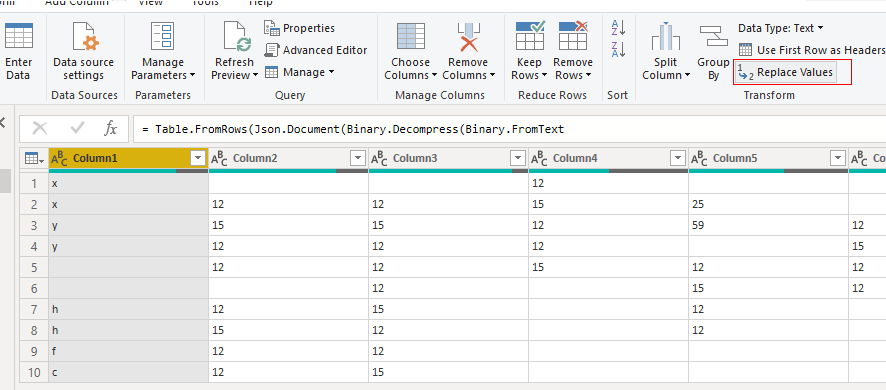Click the Split Column icon
The height and width of the screenshot is (390, 886).
(x=666, y=37)
